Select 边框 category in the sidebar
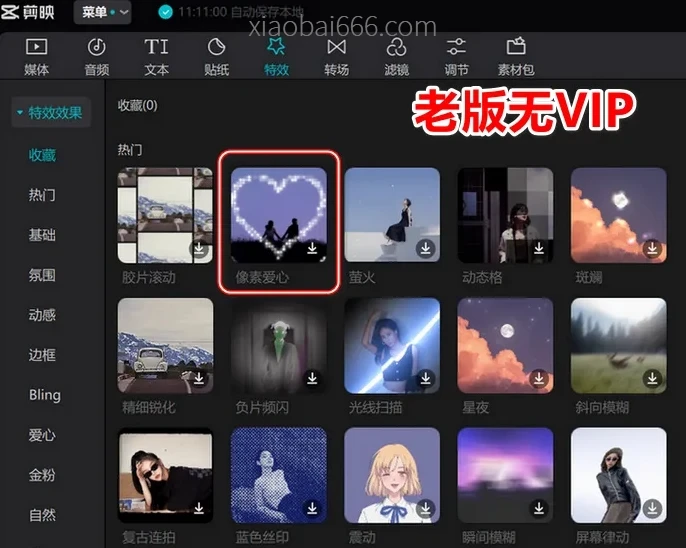This screenshot has width=686, height=548. point(42,355)
